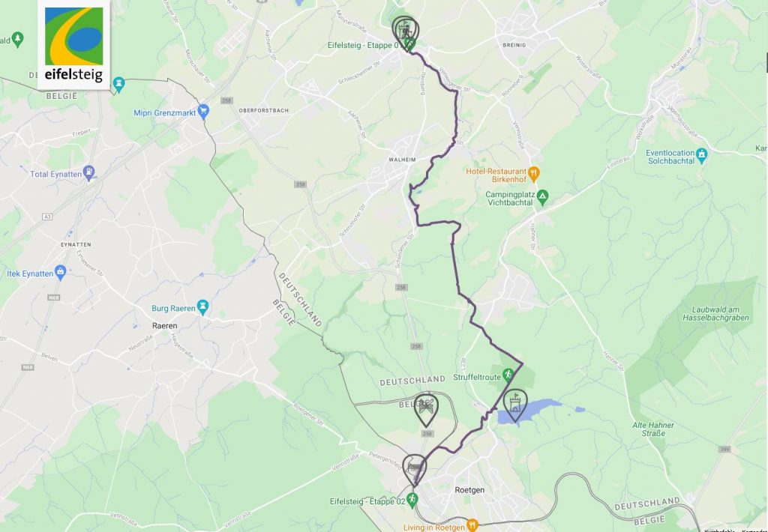Open the pin marker near the DEUTSCHLAND/BELGIË label above Roetgen

tap(426, 410)
